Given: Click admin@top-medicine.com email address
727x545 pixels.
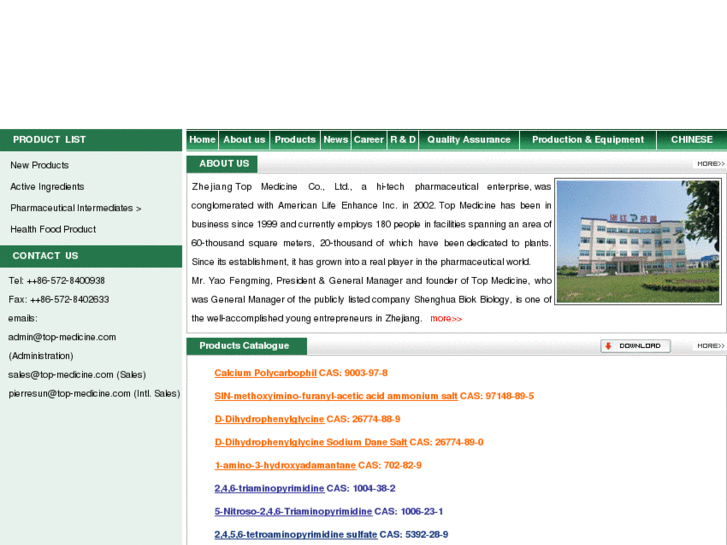Looking at the screenshot, I should (62, 337).
